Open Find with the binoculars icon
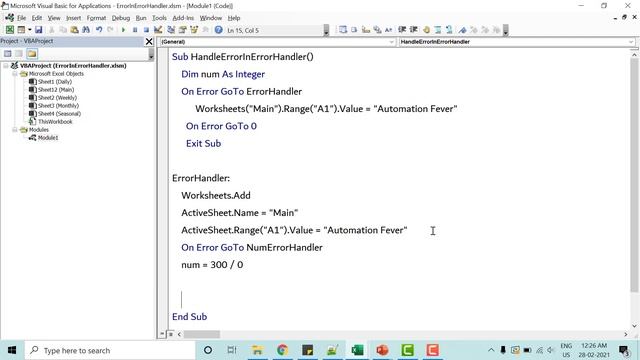640x360 pixels. (86, 30)
